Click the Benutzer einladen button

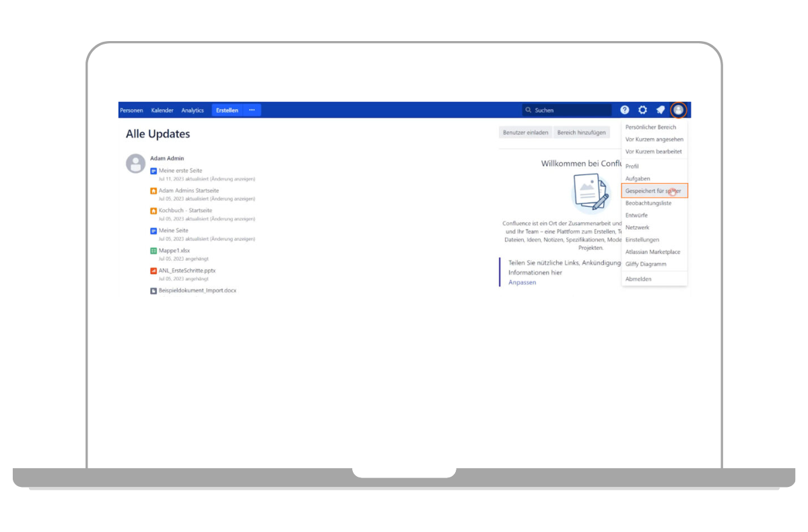click(525, 133)
